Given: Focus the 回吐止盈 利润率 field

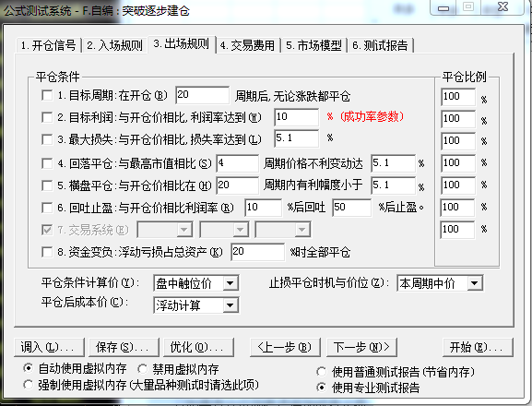Looking at the screenshot, I should (x=263, y=208).
